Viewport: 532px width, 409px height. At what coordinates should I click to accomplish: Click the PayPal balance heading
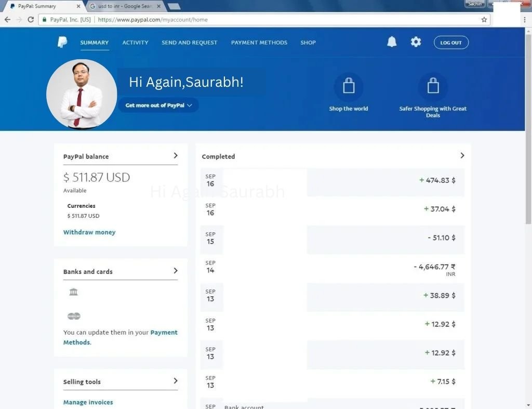86,156
